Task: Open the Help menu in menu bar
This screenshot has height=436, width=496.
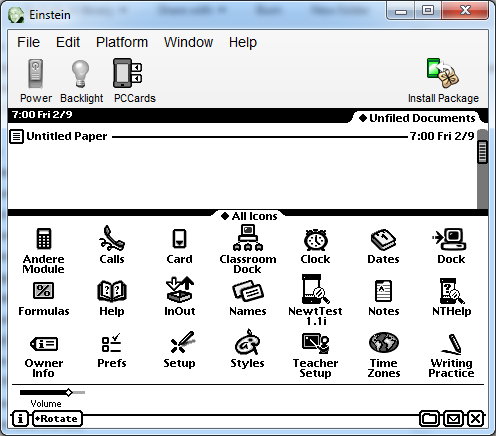Action: point(243,42)
